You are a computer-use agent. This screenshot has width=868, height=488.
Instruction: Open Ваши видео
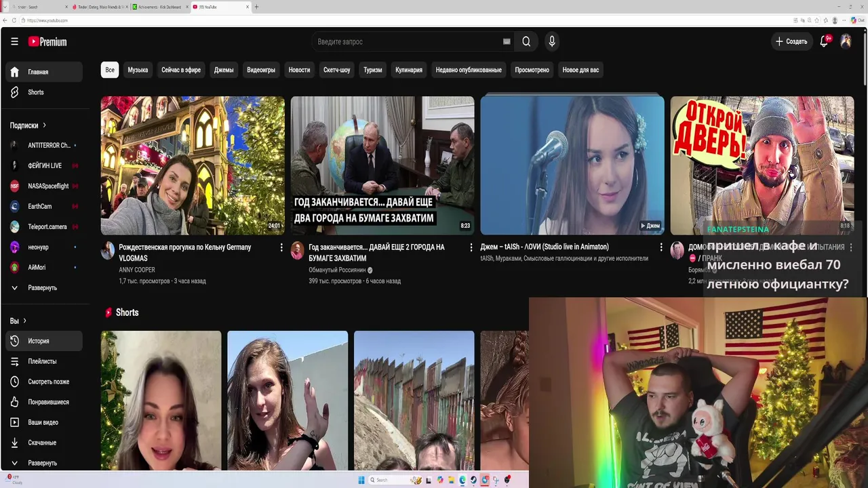(x=44, y=422)
